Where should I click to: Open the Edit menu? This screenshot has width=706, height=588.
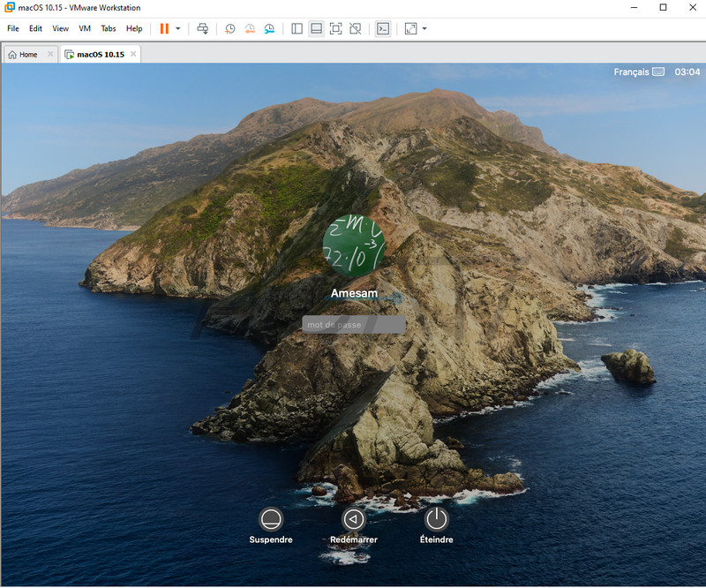(x=35, y=28)
